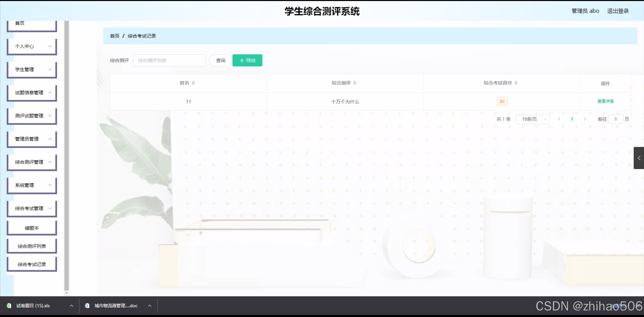Open 错题本 in the sidebar
This screenshot has width=644, height=317.
32,228
